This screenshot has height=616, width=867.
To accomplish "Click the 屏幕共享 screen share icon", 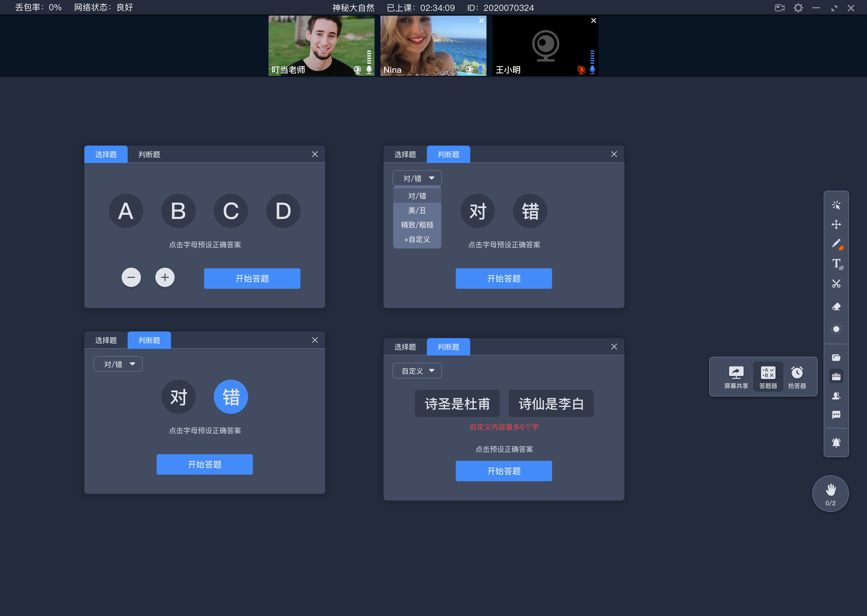I will pyautogui.click(x=735, y=375).
